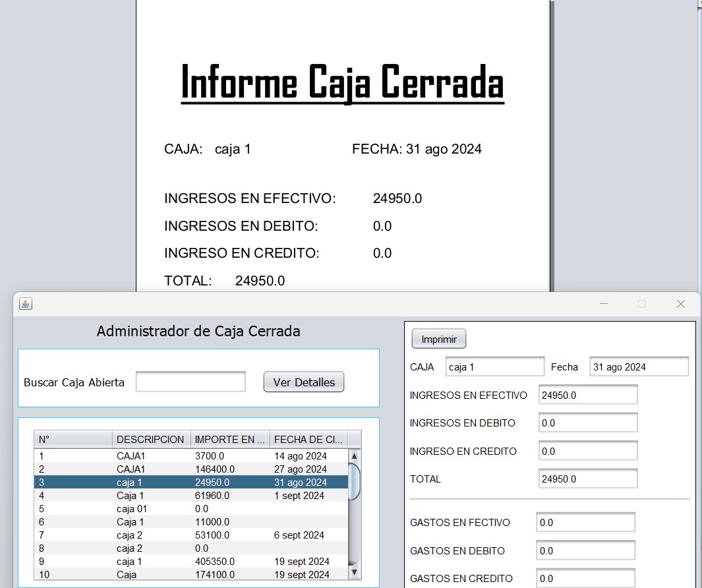Minimize the Administrador de Caja Cerrada window
The height and width of the screenshot is (588, 702).
pyautogui.click(x=603, y=304)
